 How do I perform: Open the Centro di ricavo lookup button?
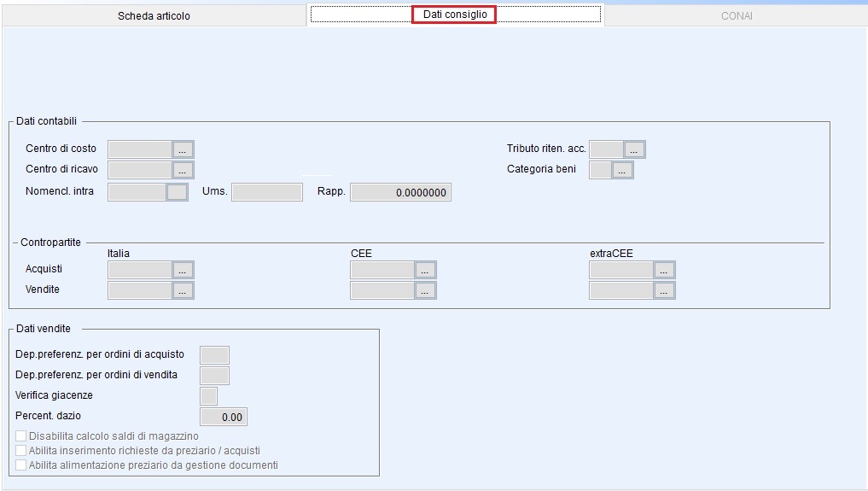pyautogui.click(x=183, y=170)
